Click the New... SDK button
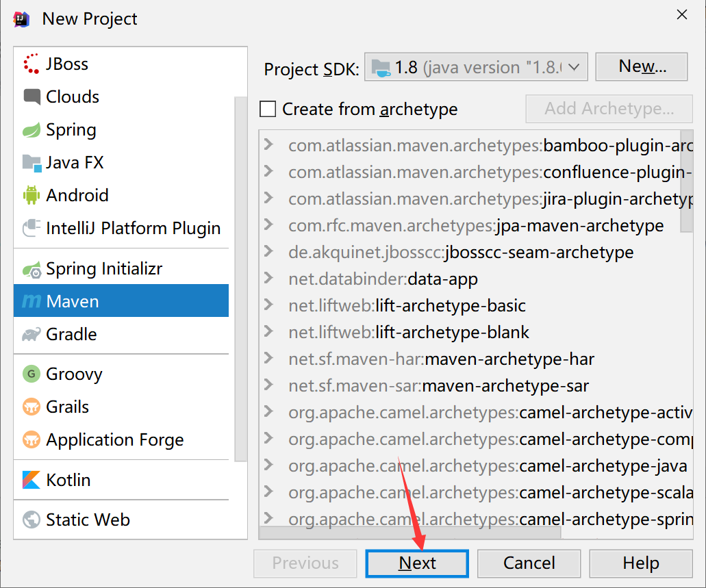 pos(642,66)
